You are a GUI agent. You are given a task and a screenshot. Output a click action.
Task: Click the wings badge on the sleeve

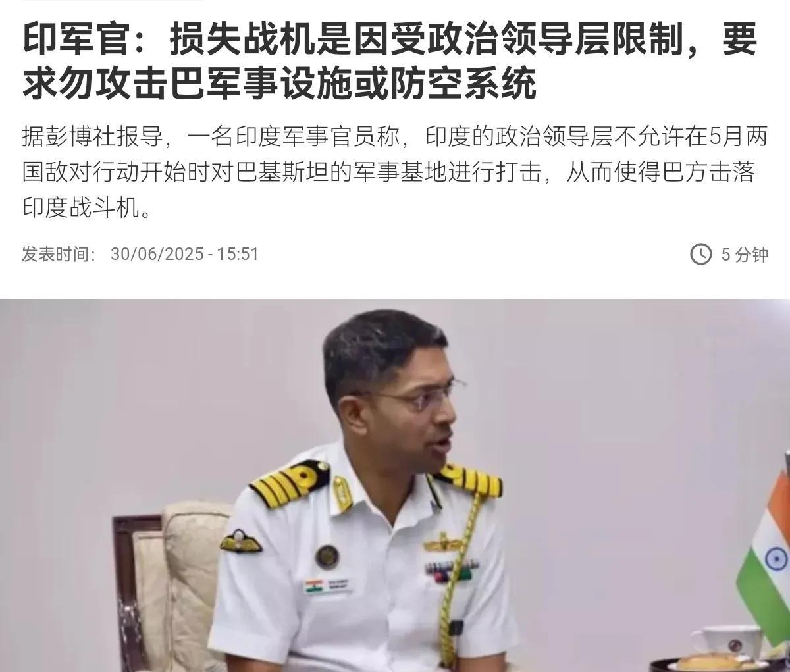click(240, 541)
